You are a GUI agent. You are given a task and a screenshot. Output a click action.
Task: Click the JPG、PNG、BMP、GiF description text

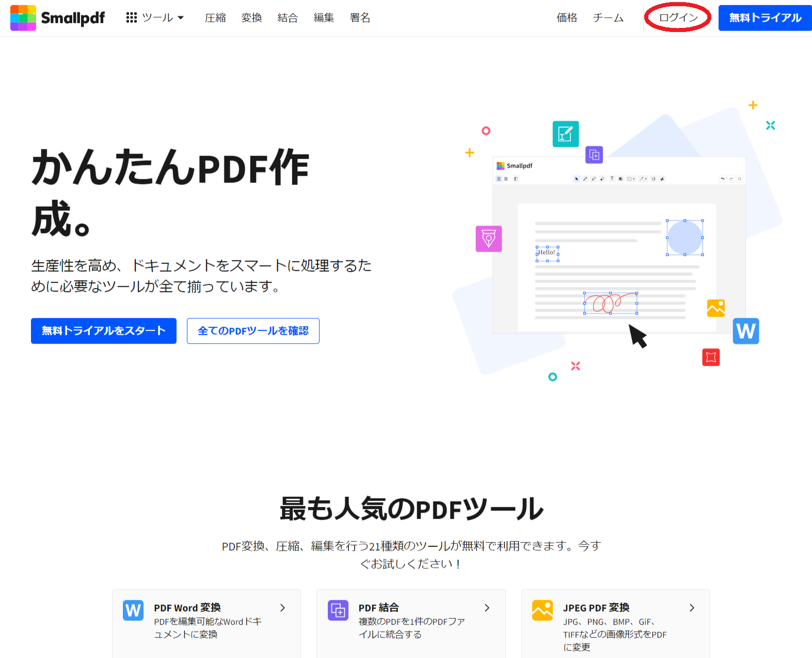tap(615, 635)
